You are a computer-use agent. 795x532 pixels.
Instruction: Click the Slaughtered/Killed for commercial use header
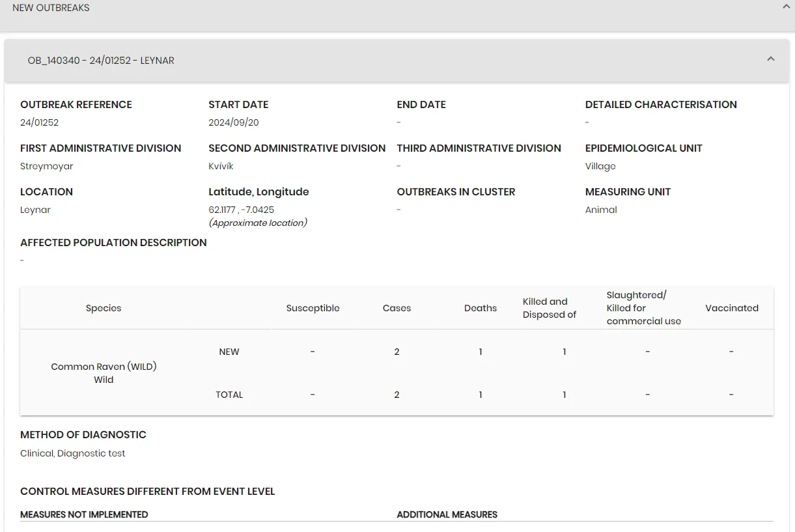click(644, 308)
